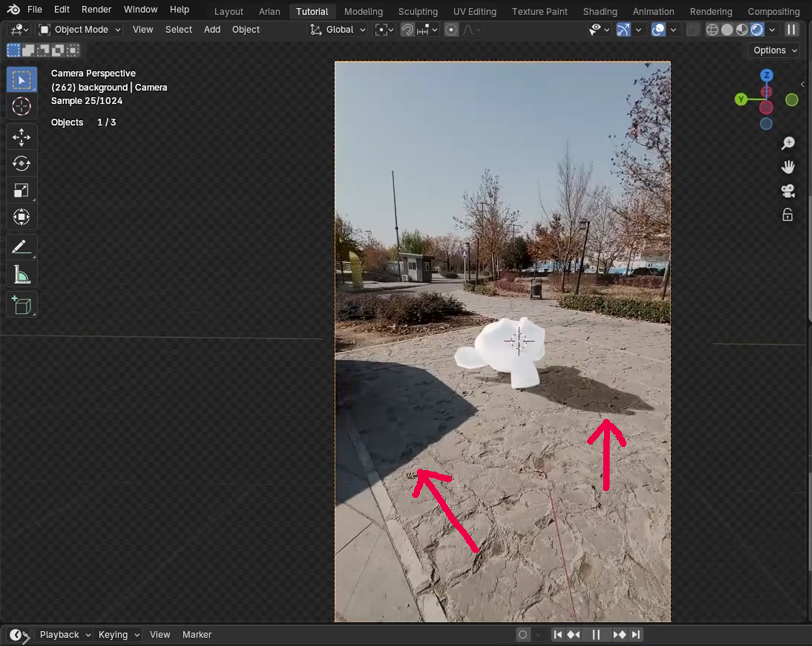Pick the Rotate tool

(21, 164)
